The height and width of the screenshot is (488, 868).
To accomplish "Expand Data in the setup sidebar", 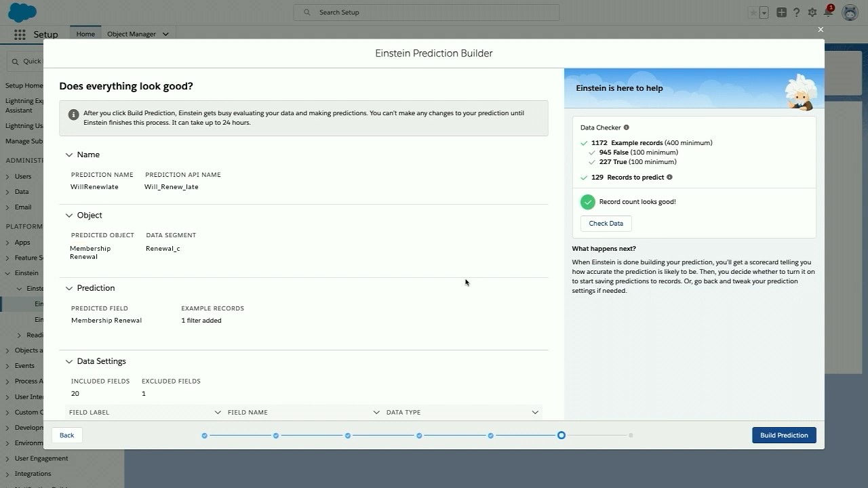I will (7, 192).
